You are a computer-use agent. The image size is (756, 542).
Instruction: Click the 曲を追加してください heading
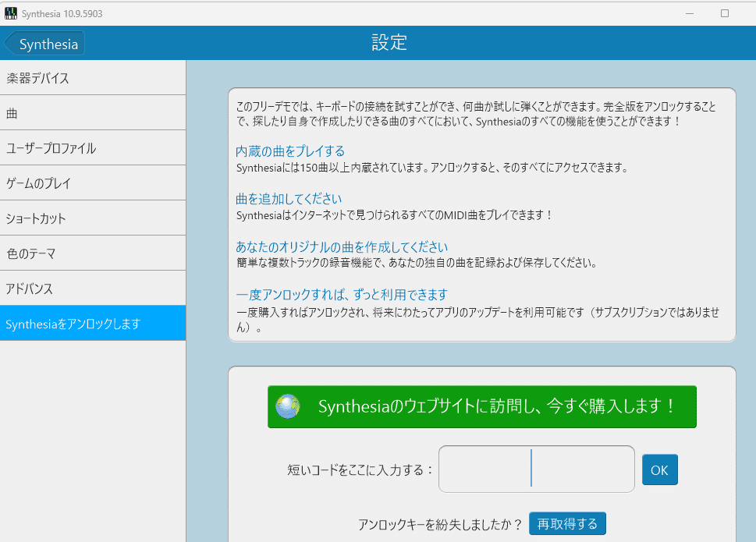289,199
